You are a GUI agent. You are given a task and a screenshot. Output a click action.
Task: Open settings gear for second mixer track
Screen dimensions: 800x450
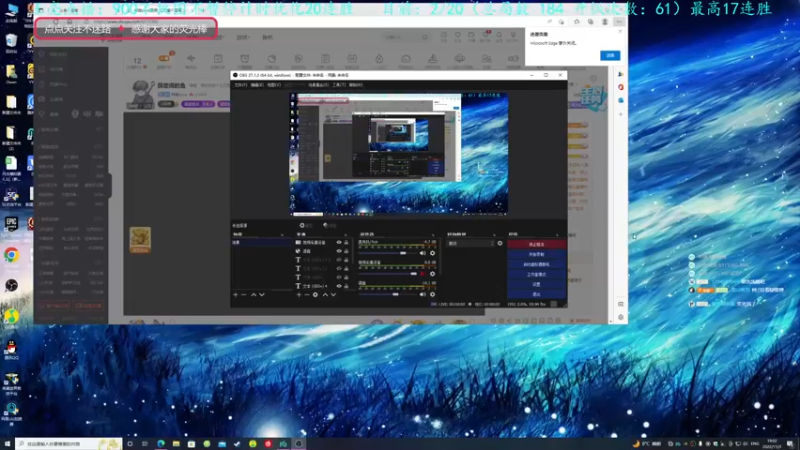433,274
